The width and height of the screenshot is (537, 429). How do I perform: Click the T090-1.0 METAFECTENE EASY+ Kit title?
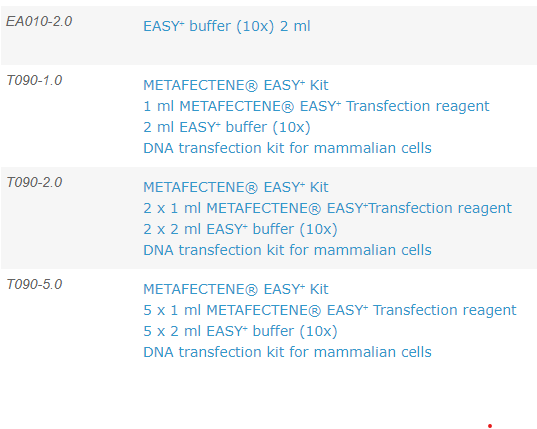(236, 85)
